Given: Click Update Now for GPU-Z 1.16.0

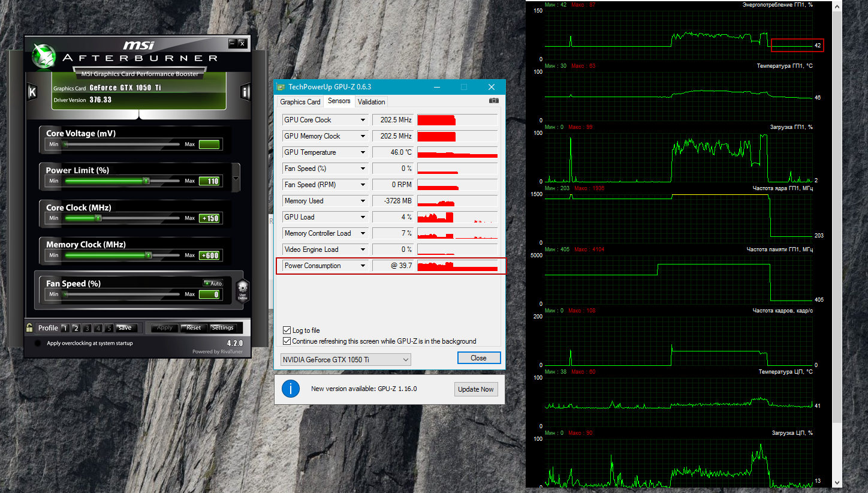Looking at the screenshot, I should (x=476, y=389).
